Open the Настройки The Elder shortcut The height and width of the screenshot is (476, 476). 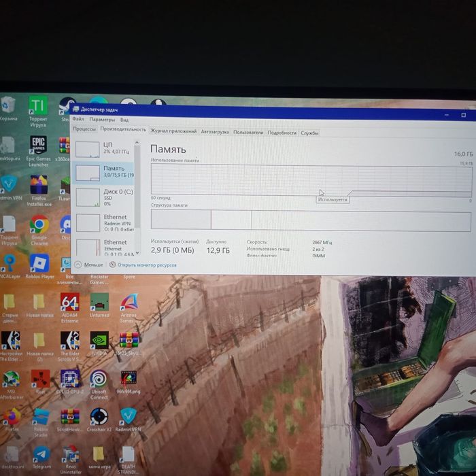11,346
